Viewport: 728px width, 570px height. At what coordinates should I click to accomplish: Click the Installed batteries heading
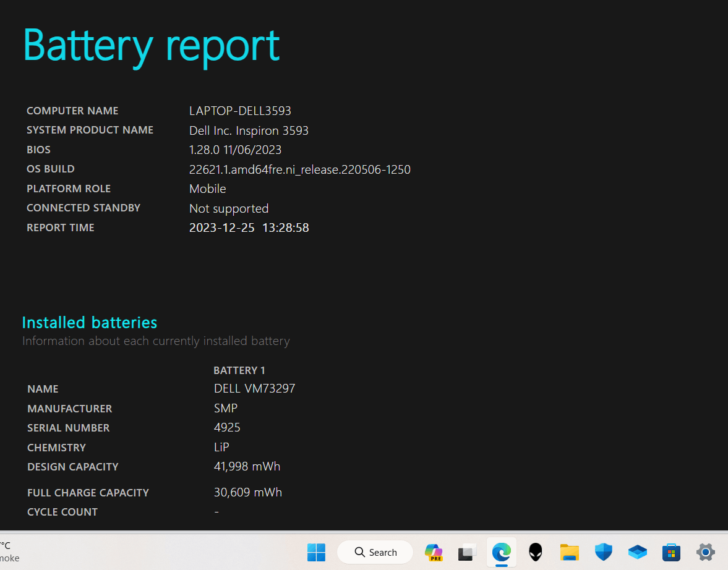tap(90, 323)
